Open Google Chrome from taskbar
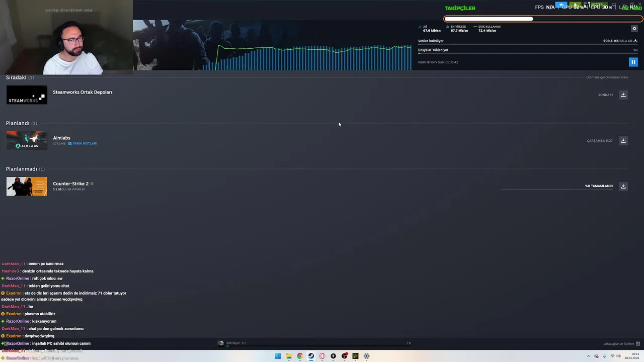Viewport: 644px width, 362px height. point(300,356)
